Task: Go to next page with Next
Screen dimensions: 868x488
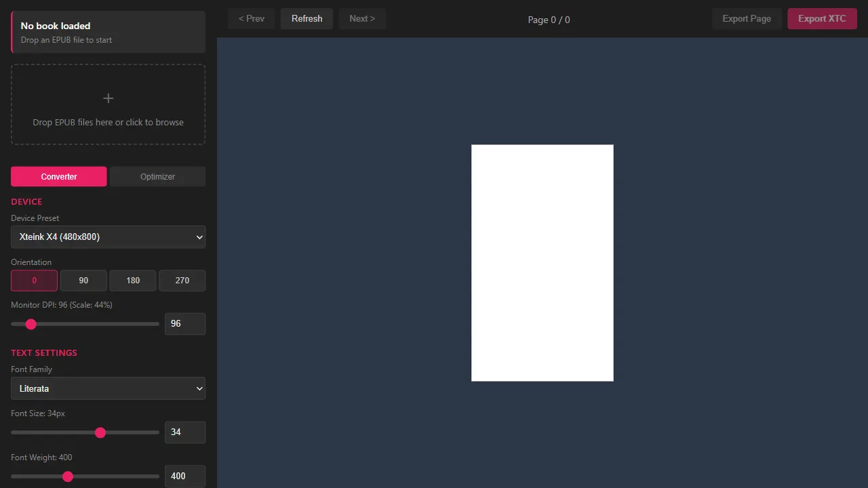Action: [362, 19]
